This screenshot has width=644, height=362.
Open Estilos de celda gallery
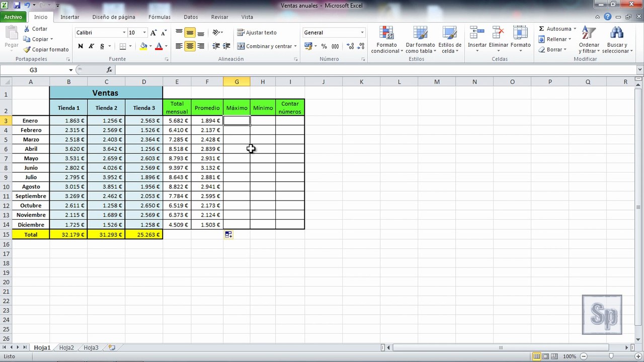point(449,40)
